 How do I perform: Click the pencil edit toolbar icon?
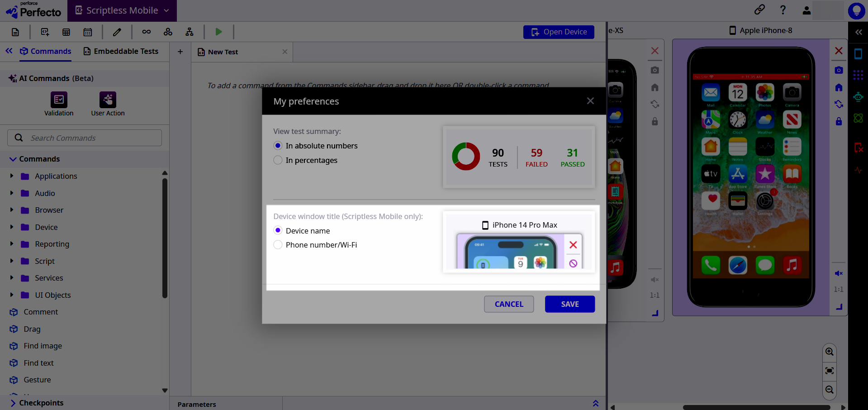(x=117, y=32)
